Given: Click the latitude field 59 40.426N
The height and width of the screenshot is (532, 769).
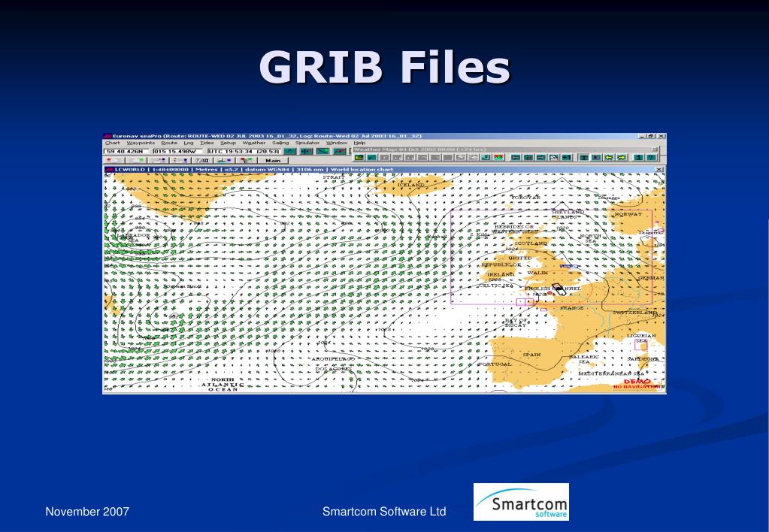Looking at the screenshot, I should click(126, 151).
